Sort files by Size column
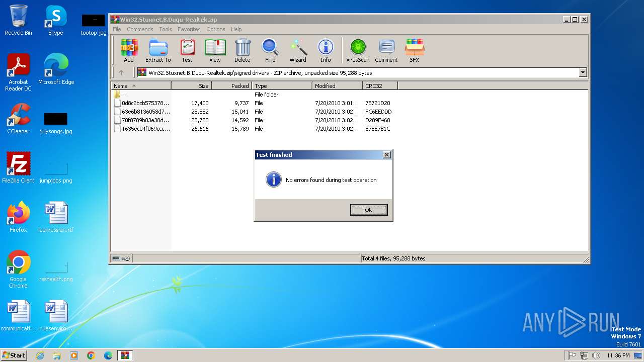 point(192,86)
